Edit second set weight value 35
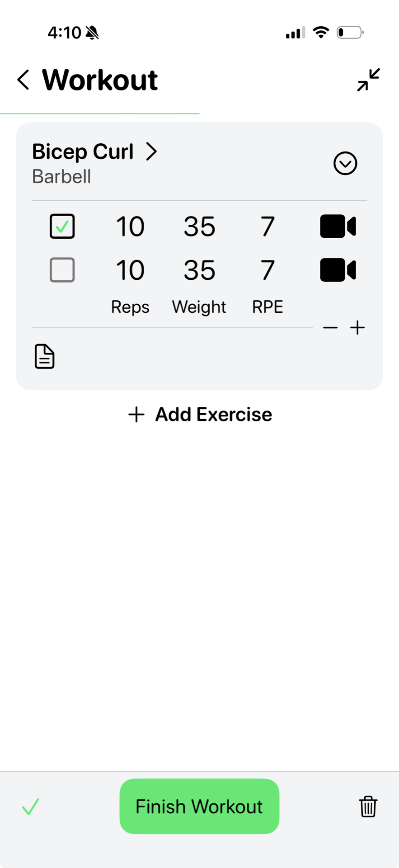 pyautogui.click(x=199, y=270)
